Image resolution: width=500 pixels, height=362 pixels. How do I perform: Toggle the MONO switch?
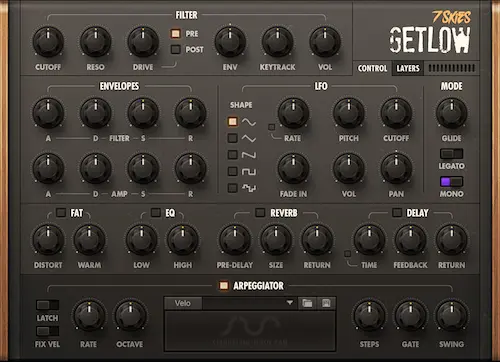[x=452, y=182]
